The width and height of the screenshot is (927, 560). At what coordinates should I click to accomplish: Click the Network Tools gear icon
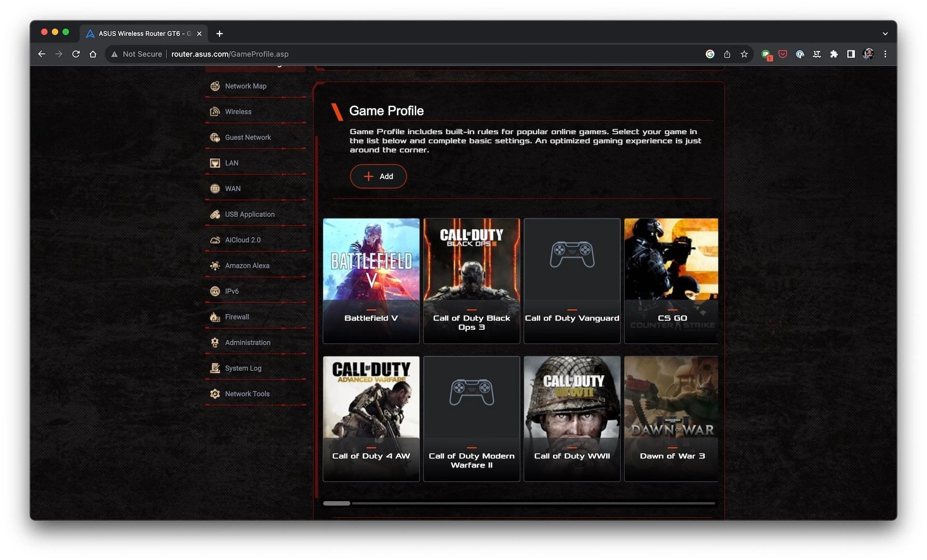pos(215,394)
